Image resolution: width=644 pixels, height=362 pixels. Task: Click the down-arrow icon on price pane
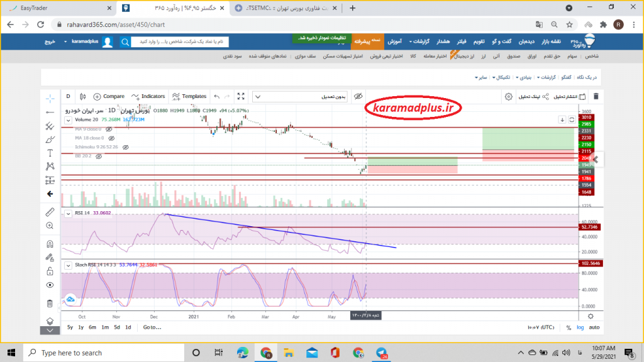pos(562,120)
